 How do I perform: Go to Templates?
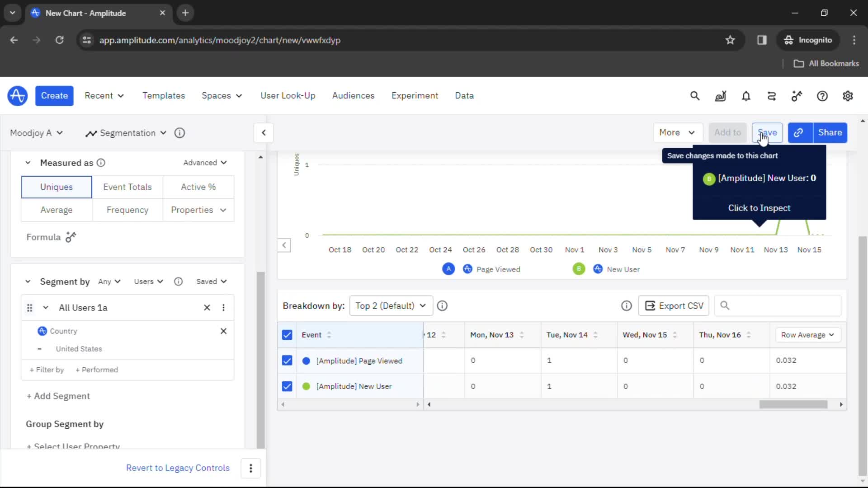click(x=164, y=96)
